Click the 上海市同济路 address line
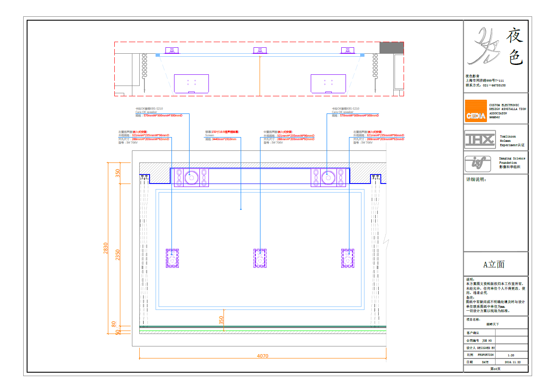 pos(485,80)
